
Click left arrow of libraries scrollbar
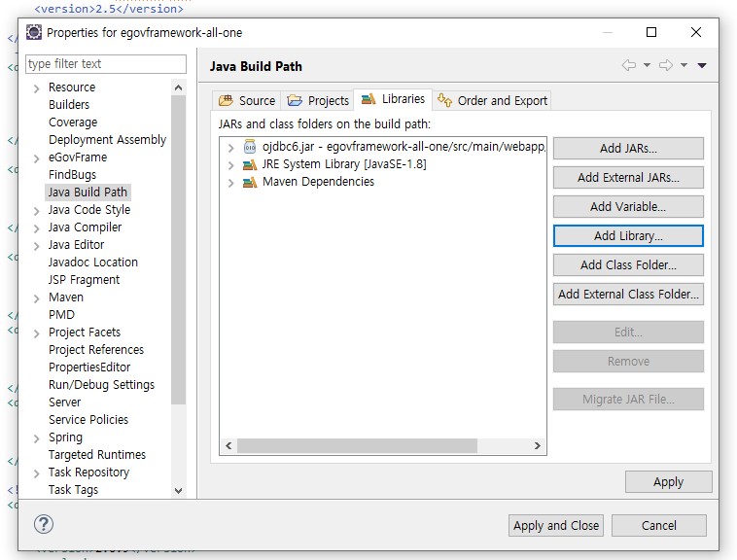[x=228, y=446]
